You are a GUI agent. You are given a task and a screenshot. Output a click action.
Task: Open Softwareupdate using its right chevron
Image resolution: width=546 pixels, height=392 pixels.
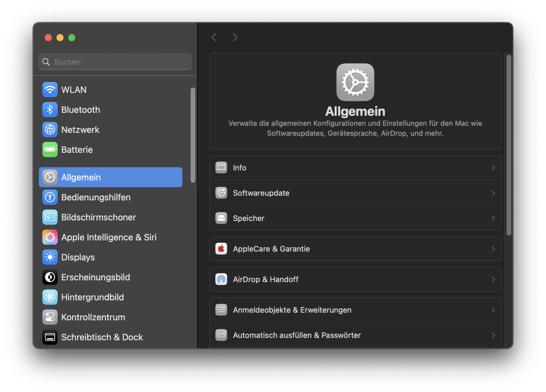coord(493,193)
